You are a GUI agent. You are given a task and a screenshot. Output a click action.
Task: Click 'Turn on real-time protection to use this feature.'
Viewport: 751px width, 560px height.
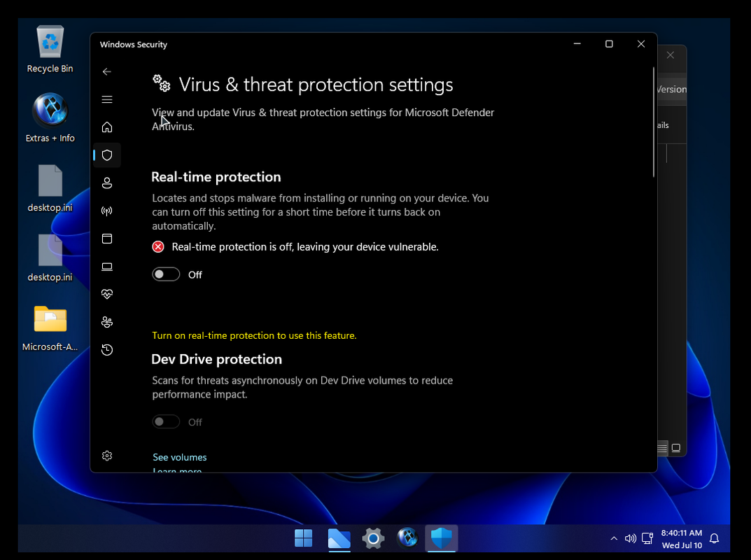point(254,336)
